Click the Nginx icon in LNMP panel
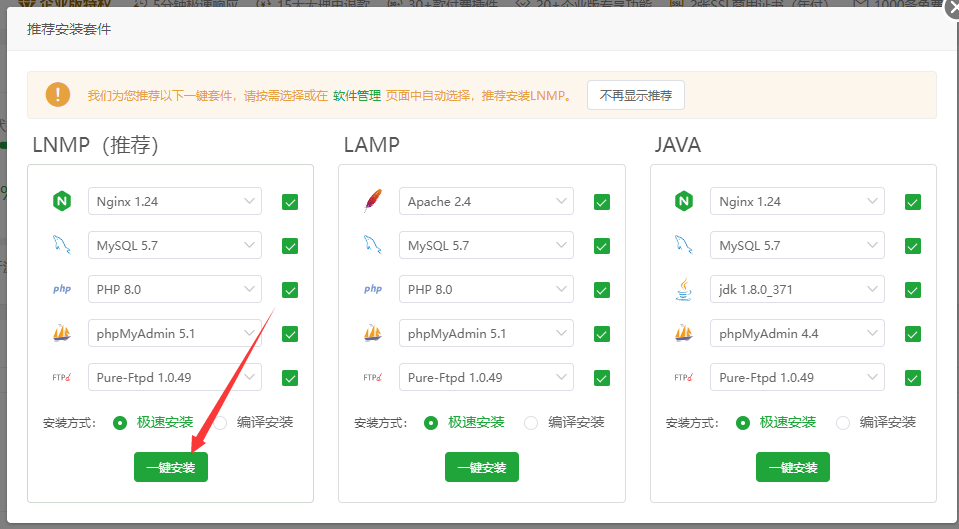This screenshot has width=959, height=529. click(x=62, y=201)
